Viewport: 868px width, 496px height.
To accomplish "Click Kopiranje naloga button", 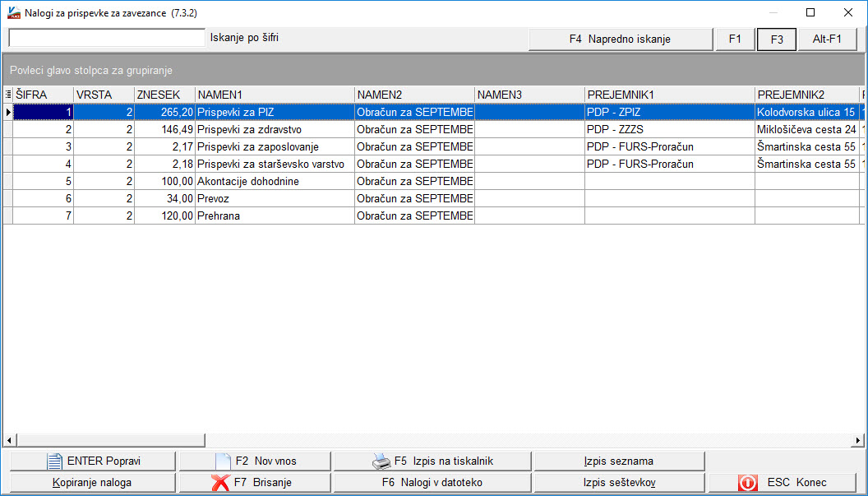I will (x=92, y=482).
